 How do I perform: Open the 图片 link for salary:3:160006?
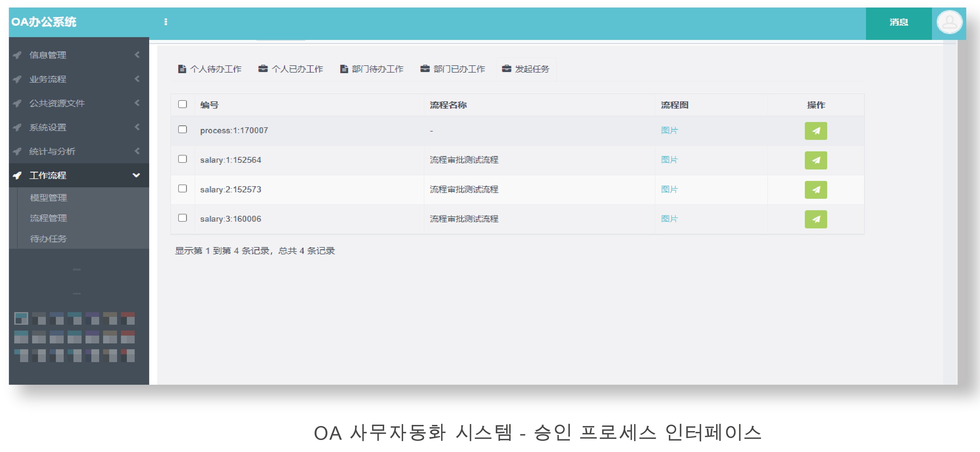pos(669,219)
